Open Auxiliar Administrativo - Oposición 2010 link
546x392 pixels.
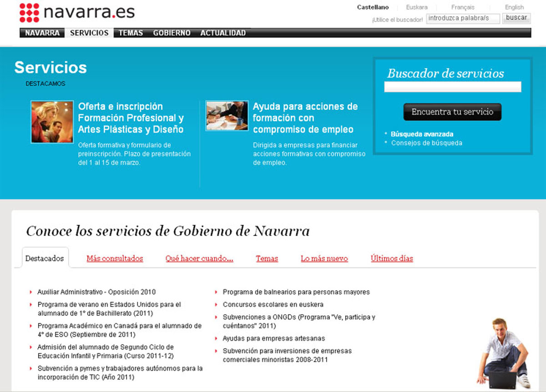coord(96,292)
